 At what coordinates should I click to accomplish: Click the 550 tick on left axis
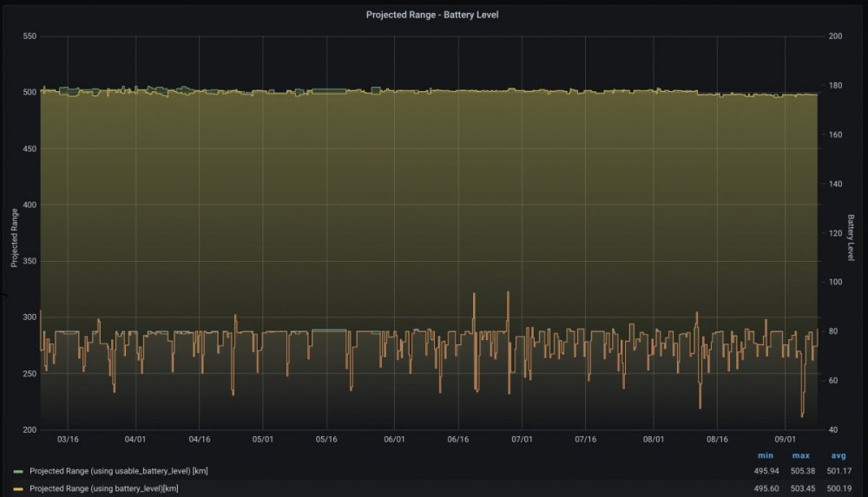pyautogui.click(x=30, y=36)
